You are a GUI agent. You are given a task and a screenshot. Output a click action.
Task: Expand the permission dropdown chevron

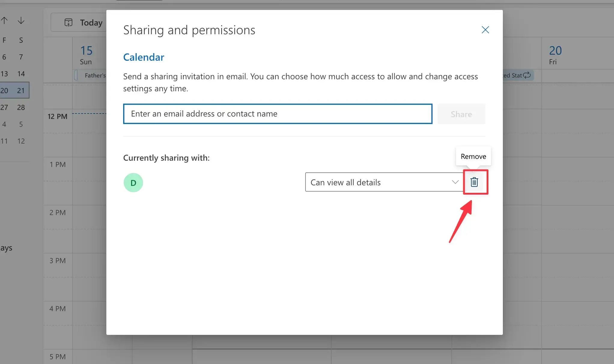pyautogui.click(x=455, y=182)
